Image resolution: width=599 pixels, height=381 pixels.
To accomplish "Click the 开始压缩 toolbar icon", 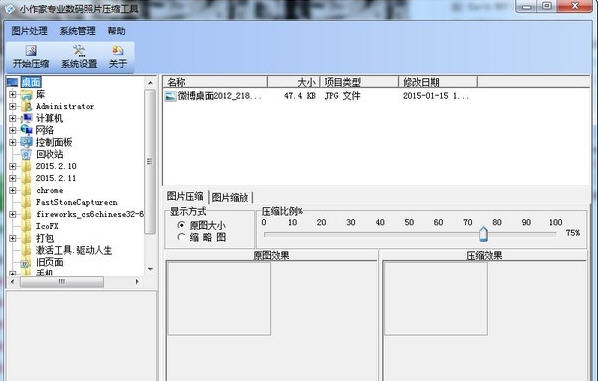I will pos(31,50).
